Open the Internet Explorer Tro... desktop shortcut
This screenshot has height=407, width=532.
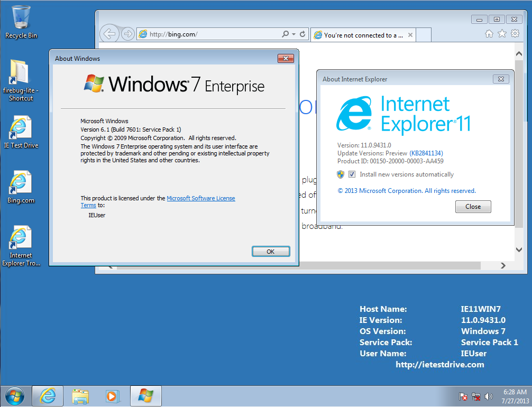pyautogui.click(x=21, y=246)
